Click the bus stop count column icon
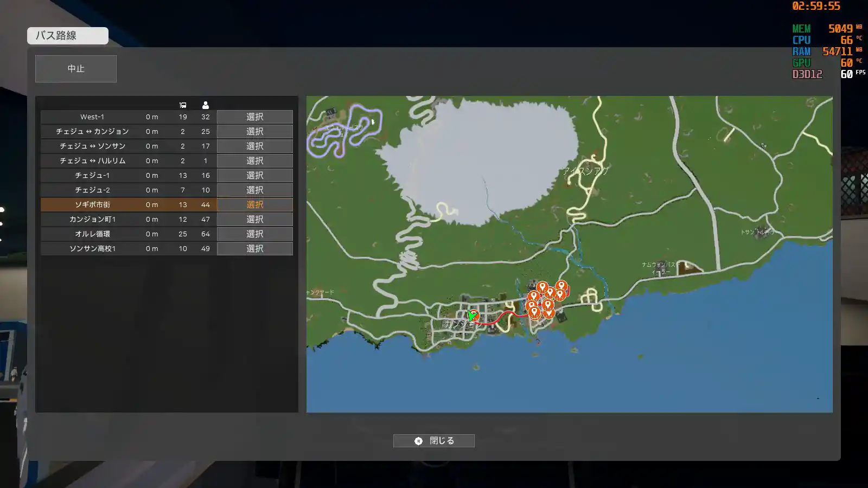Screen dimensions: 868x488 coord(183,105)
